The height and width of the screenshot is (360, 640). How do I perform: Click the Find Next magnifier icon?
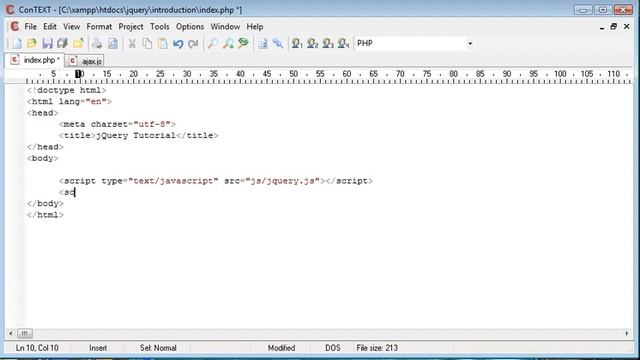click(x=228, y=43)
